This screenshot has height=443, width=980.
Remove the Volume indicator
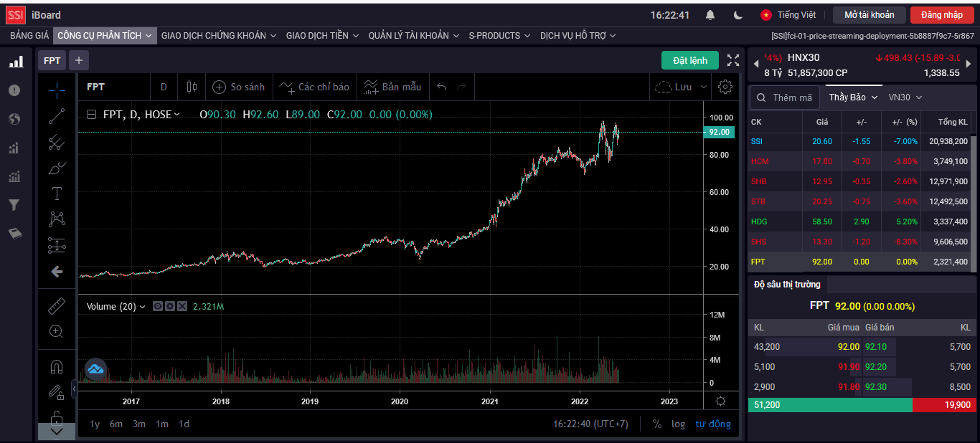point(182,306)
